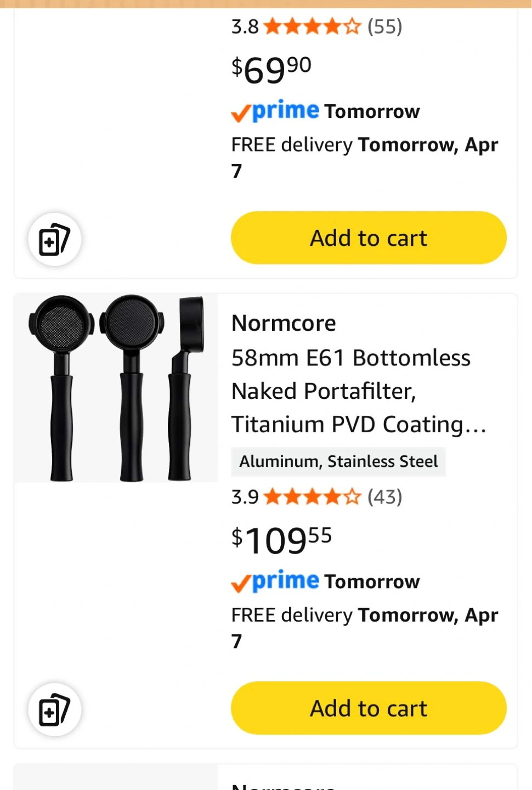Click the 3.8 rating number
Image resolution: width=532 pixels, height=790 pixels.
coord(245,26)
